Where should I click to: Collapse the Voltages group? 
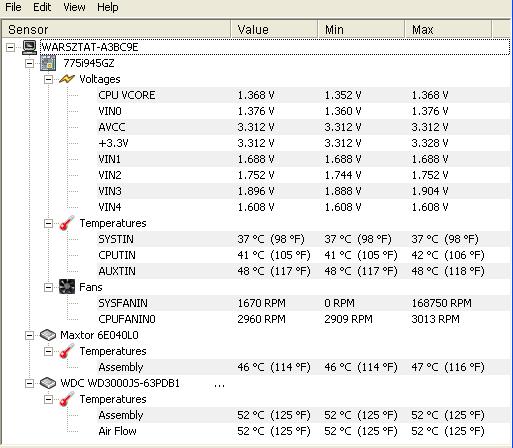point(48,79)
